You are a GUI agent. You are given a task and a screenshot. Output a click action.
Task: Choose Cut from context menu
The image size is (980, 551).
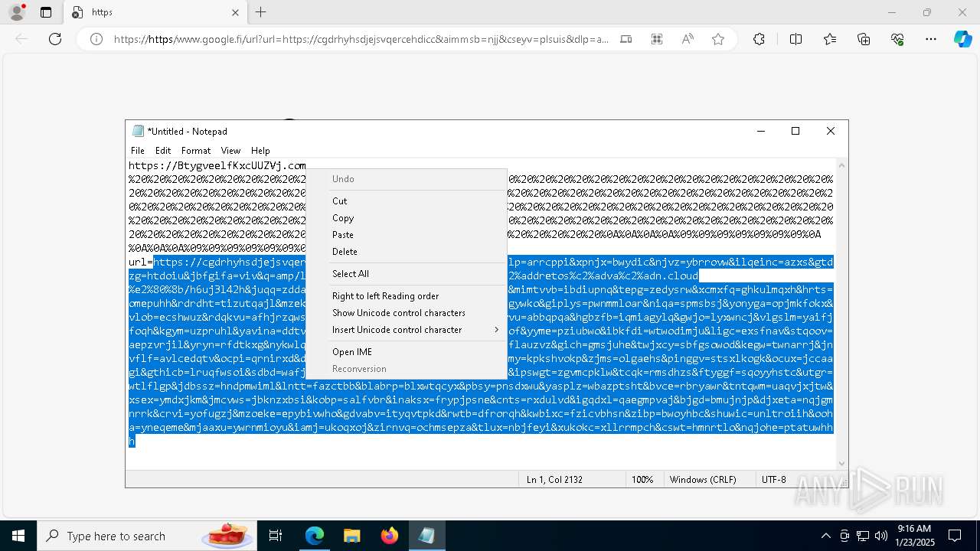click(406, 201)
